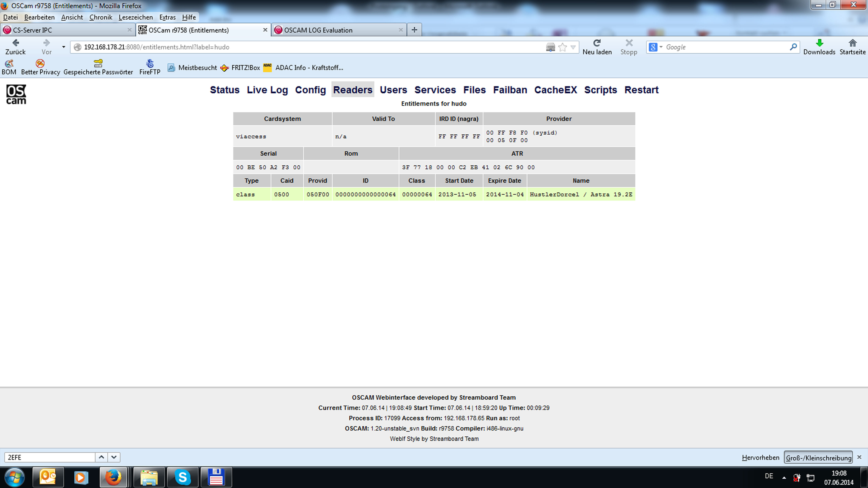Click the Zurück back arrow

16,43
